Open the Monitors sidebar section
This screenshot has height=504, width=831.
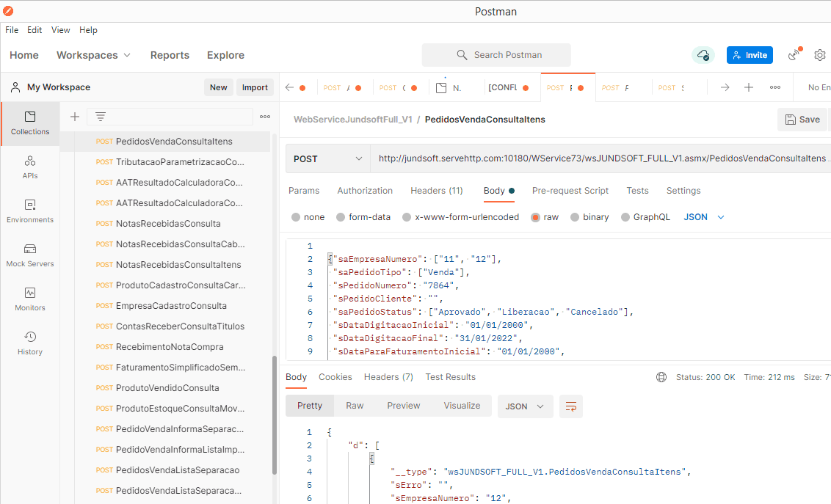click(x=30, y=299)
